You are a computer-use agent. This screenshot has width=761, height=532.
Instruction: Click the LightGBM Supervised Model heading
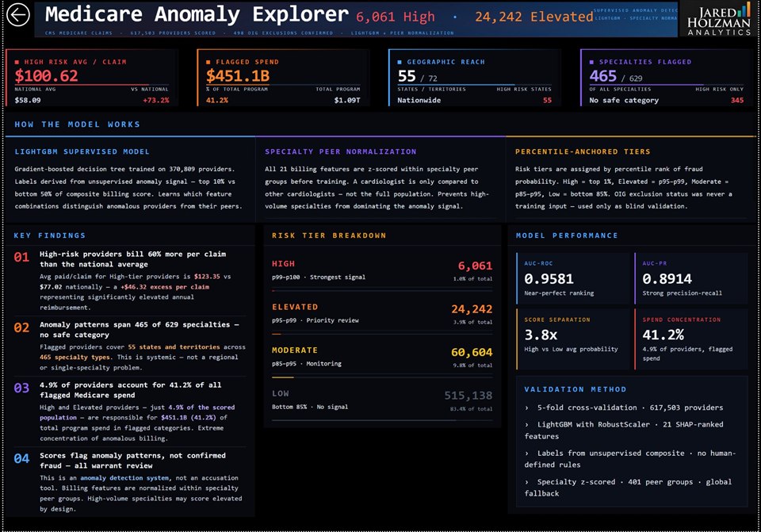pos(82,151)
